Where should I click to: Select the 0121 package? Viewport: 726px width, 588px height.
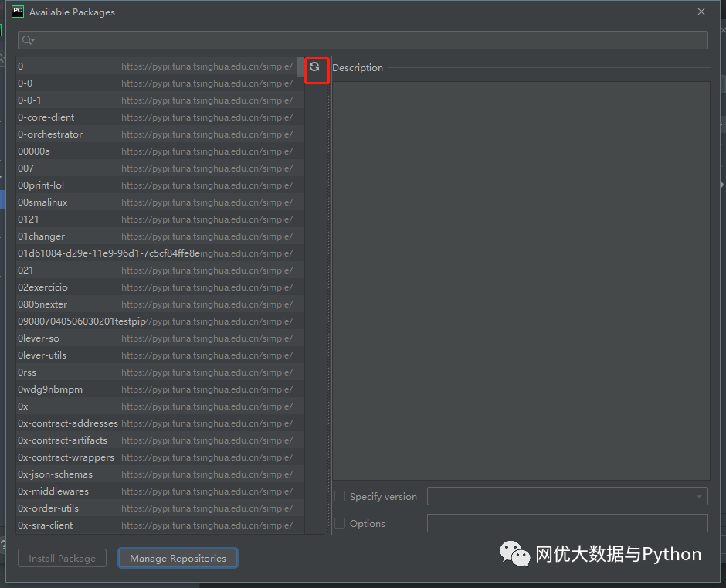tap(160, 219)
